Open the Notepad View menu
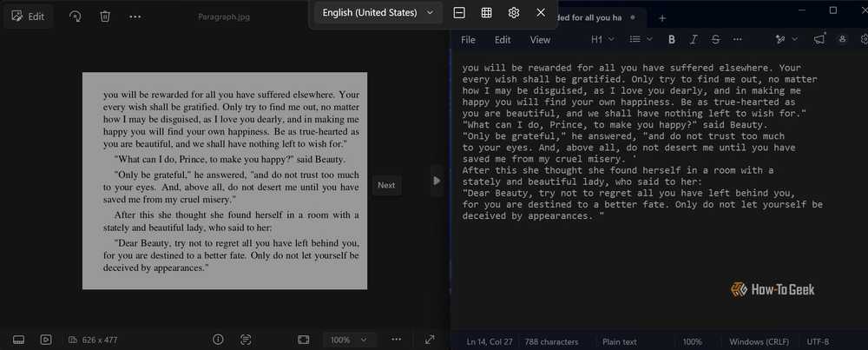The image size is (868, 350). tap(540, 40)
